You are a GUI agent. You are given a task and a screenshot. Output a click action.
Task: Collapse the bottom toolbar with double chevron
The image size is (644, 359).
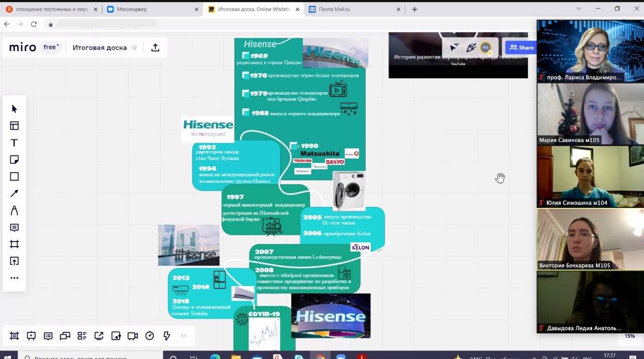(x=184, y=336)
